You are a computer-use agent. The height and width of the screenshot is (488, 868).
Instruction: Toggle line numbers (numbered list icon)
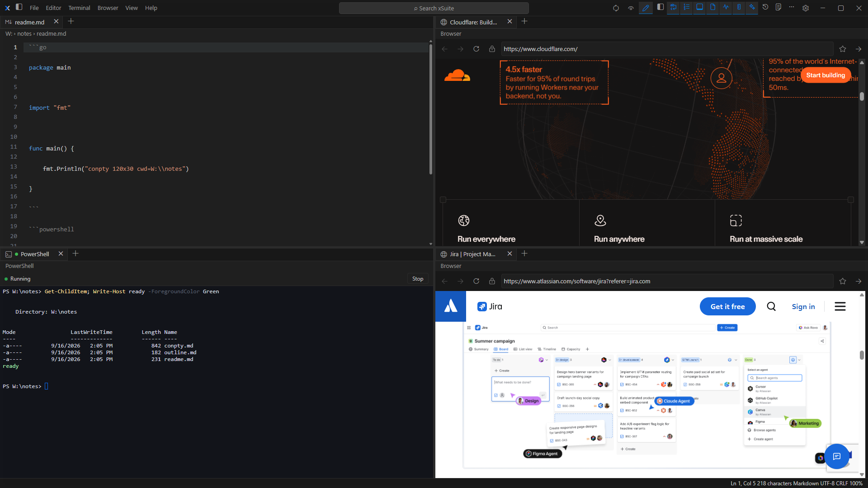pos(686,7)
